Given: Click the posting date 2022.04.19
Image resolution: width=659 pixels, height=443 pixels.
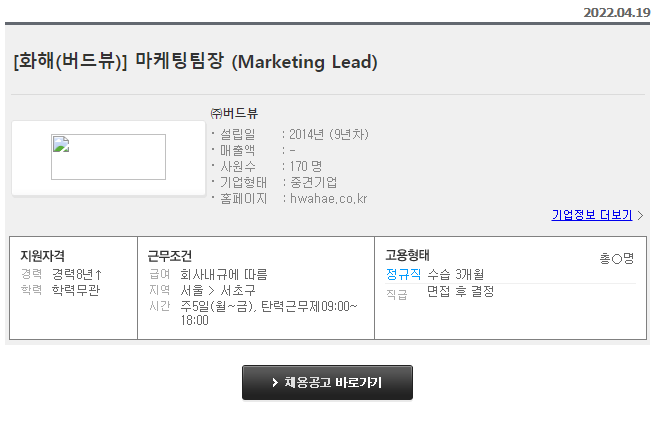Looking at the screenshot, I should tap(617, 13).
